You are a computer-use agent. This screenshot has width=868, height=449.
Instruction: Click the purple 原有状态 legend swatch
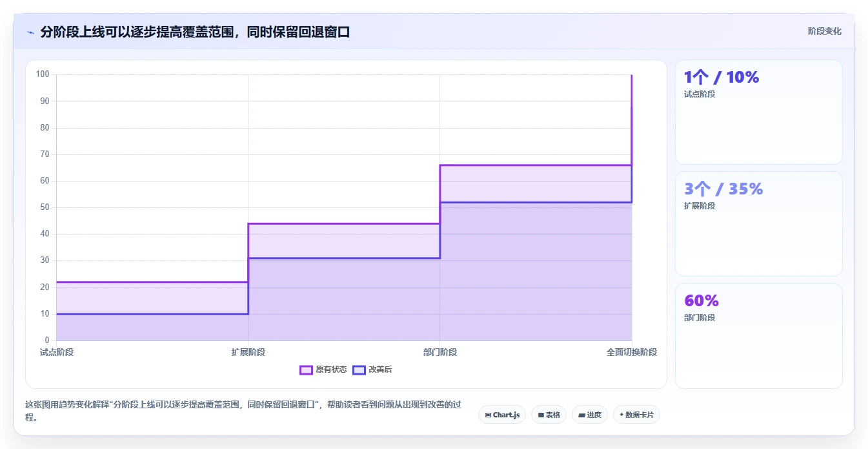306,370
